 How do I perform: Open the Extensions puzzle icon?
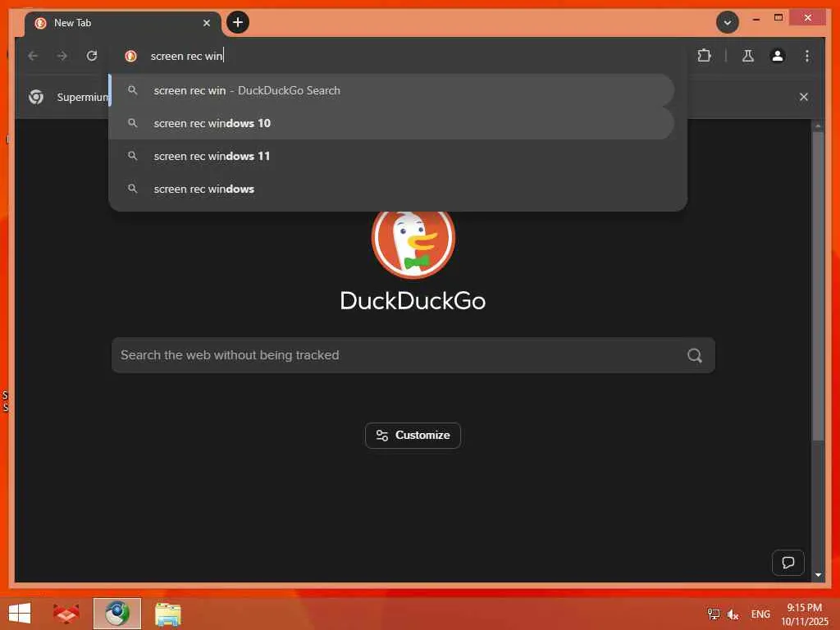pos(704,56)
